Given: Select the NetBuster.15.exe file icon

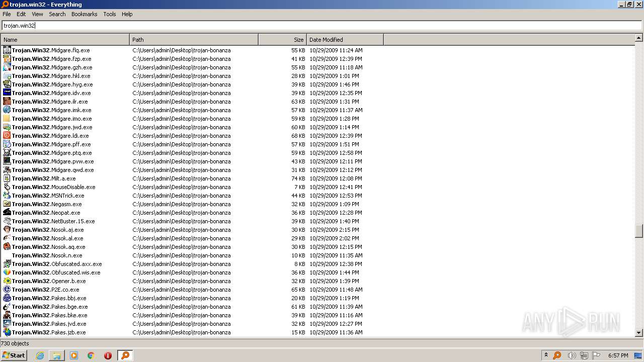Looking at the screenshot, I should 7,221.
